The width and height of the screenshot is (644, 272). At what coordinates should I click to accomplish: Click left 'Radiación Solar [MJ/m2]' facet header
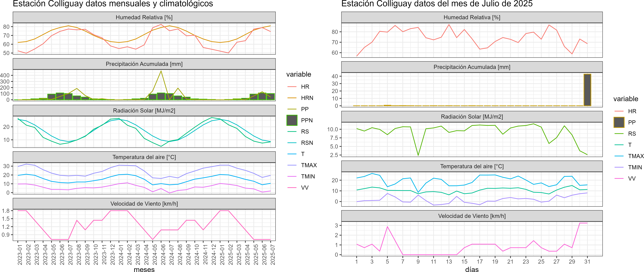tap(144, 111)
